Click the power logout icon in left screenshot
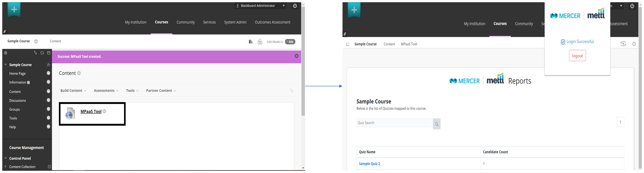This screenshot has width=644, height=173. point(295,6)
